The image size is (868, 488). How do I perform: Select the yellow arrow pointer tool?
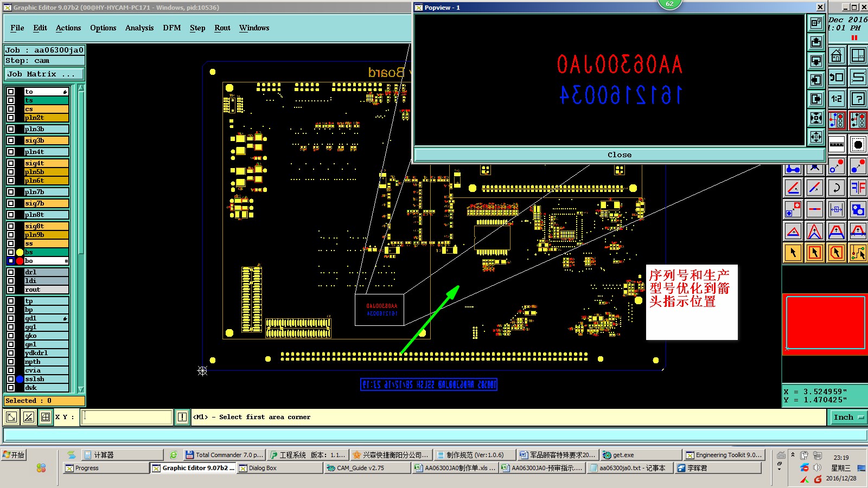pos(793,253)
